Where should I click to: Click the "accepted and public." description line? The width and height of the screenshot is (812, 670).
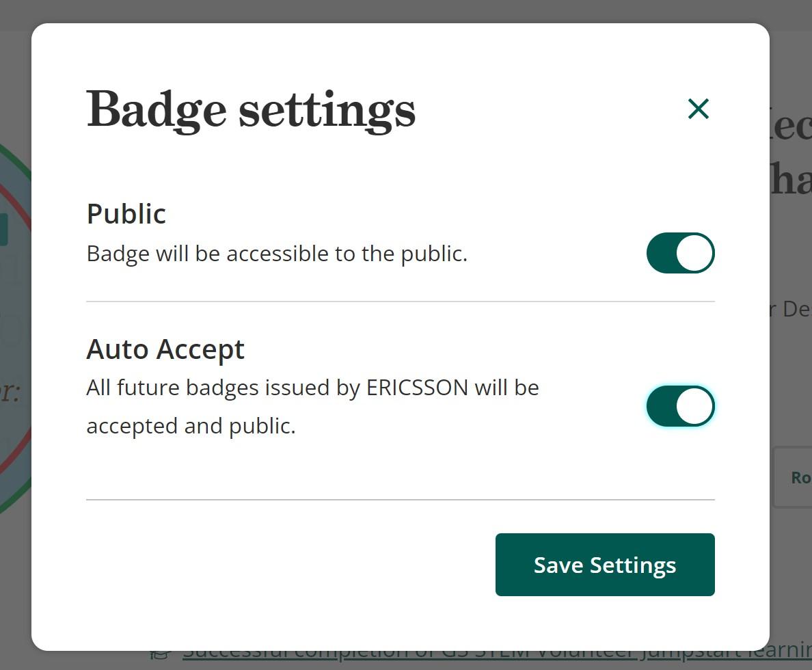pos(191,426)
